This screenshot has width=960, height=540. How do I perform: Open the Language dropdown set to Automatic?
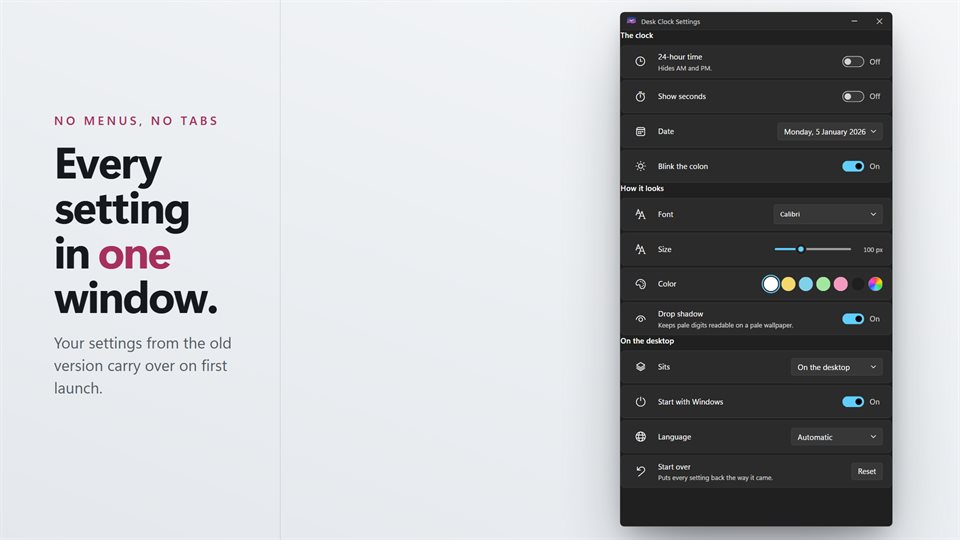click(836, 437)
